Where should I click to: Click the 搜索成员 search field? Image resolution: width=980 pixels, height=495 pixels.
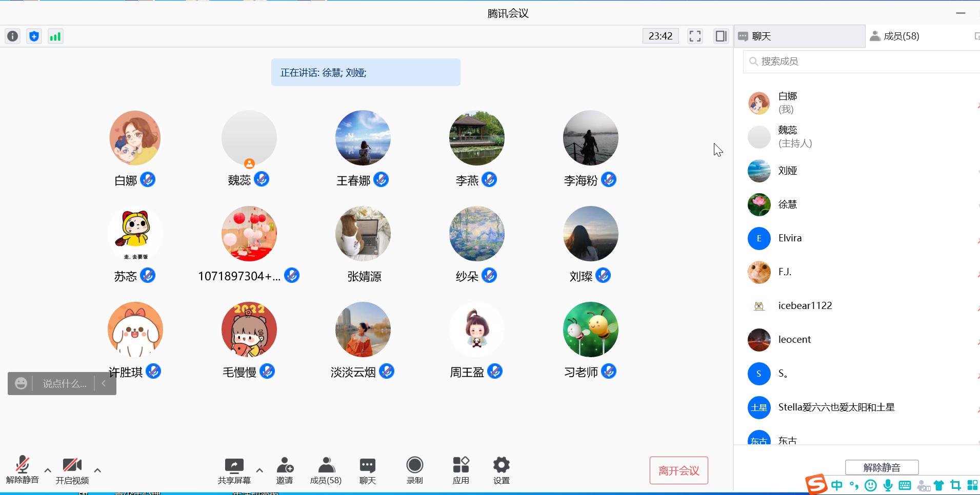(862, 61)
